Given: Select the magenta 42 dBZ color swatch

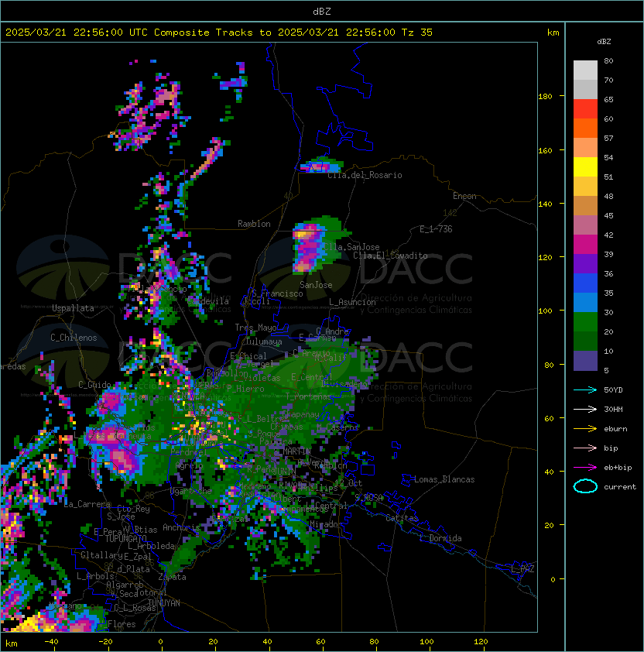Looking at the screenshot, I should pyautogui.click(x=585, y=245).
